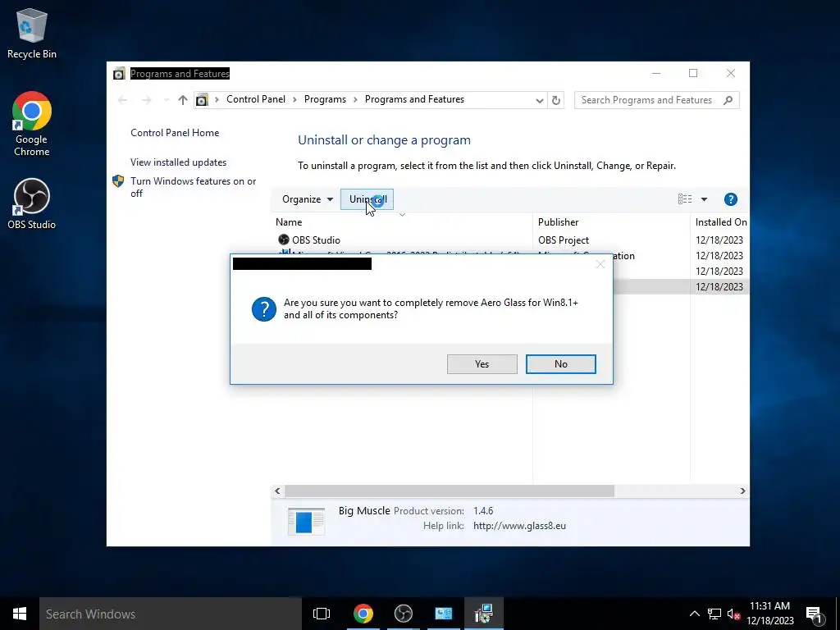The image size is (840, 630).
Task: Click Programs and Features breadcrumb segment
Action: coord(414,99)
